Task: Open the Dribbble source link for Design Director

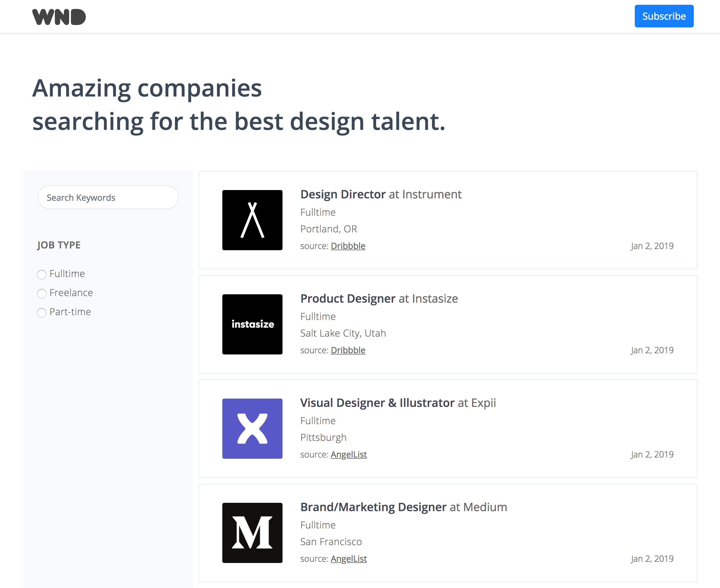Action: click(348, 246)
